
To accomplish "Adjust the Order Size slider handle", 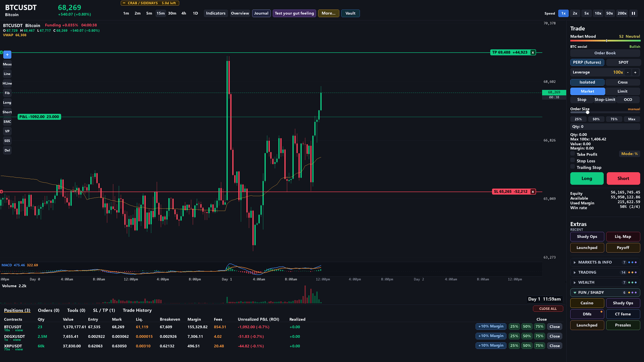I will tap(587, 112).
